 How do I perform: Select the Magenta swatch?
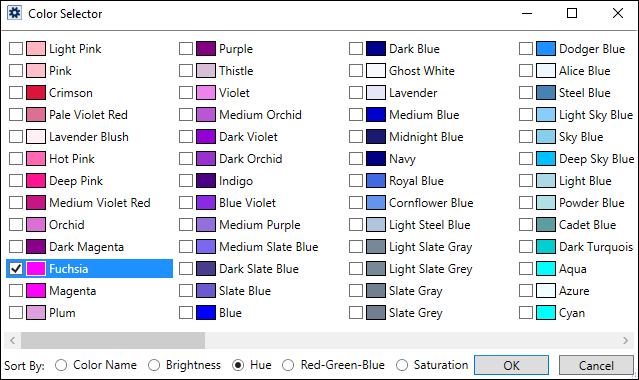click(x=36, y=291)
